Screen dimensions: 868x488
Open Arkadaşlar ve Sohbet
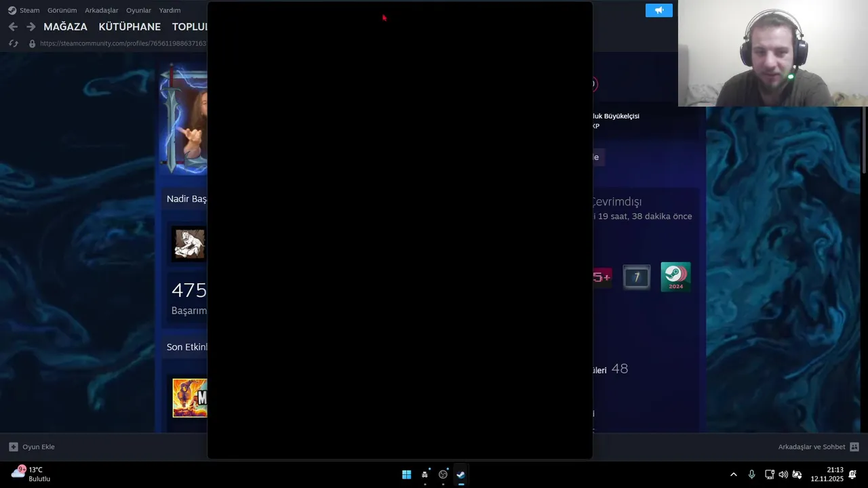(x=812, y=447)
